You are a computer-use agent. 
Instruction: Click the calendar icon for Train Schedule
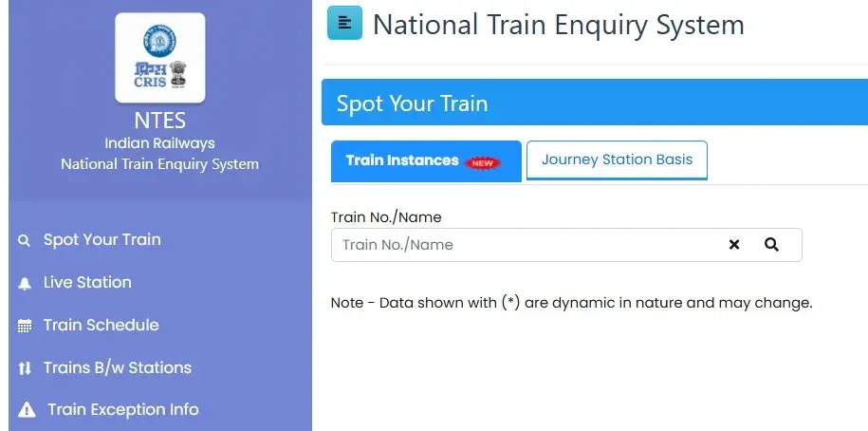25,326
